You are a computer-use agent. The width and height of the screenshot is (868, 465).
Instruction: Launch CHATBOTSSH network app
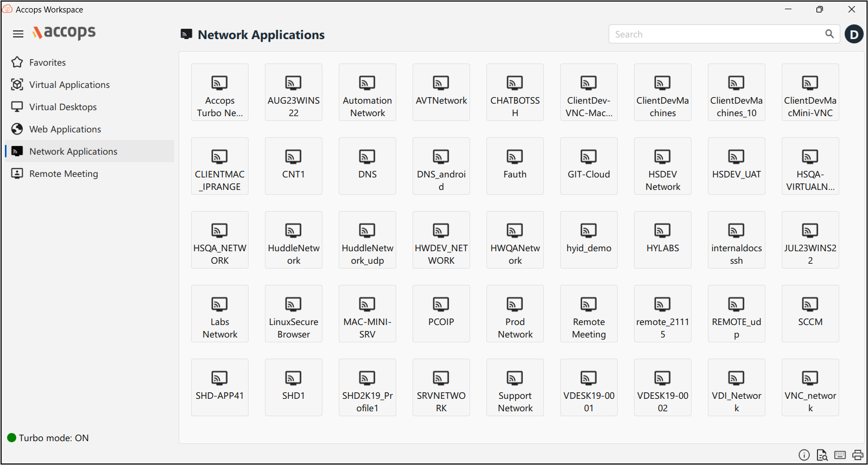(x=515, y=92)
